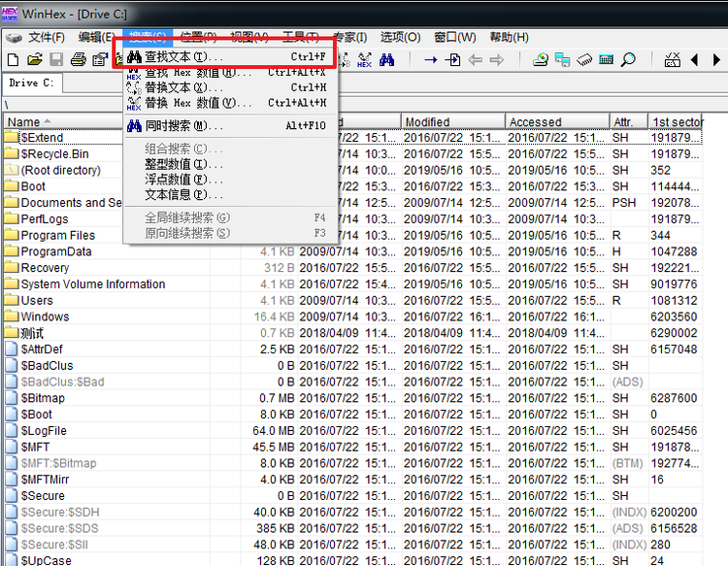
Task: Click the magnifying glass Analyze icon
Action: (x=628, y=60)
